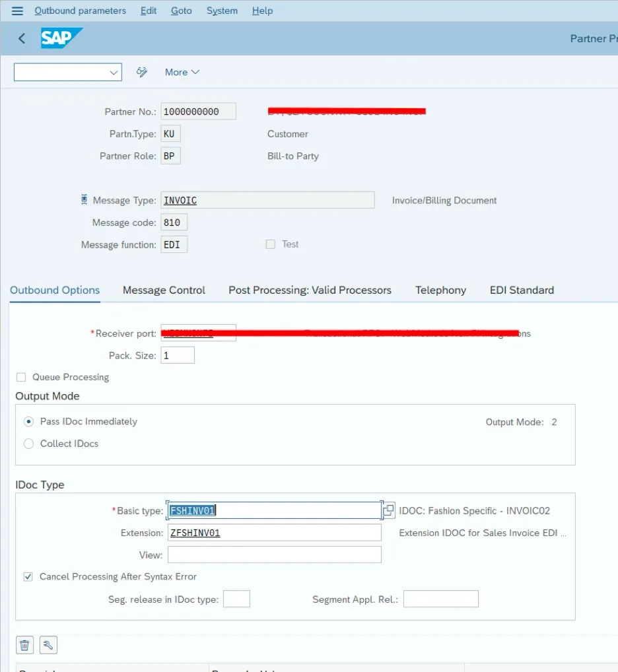Select the Collect IDocs radio button

(28, 444)
